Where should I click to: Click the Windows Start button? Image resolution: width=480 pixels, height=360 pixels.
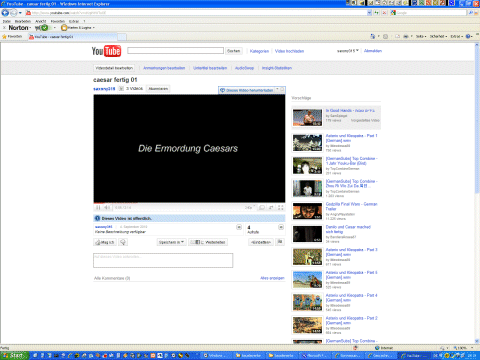(x=14, y=355)
